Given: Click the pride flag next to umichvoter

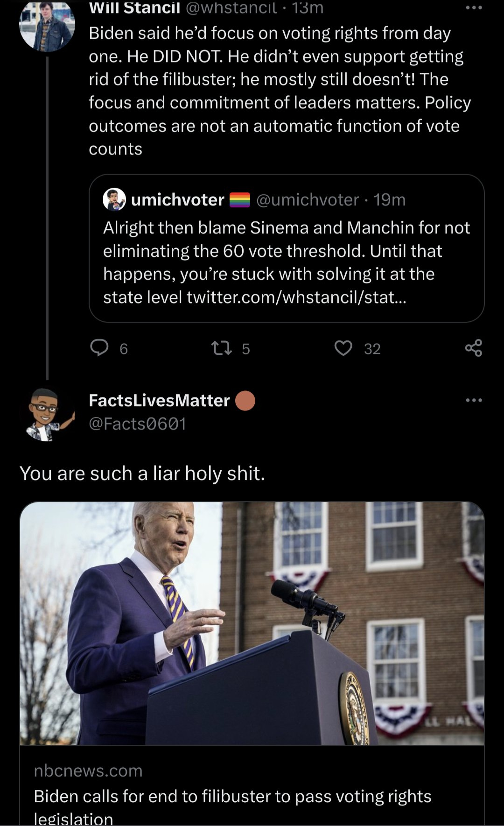Looking at the screenshot, I should coord(240,200).
